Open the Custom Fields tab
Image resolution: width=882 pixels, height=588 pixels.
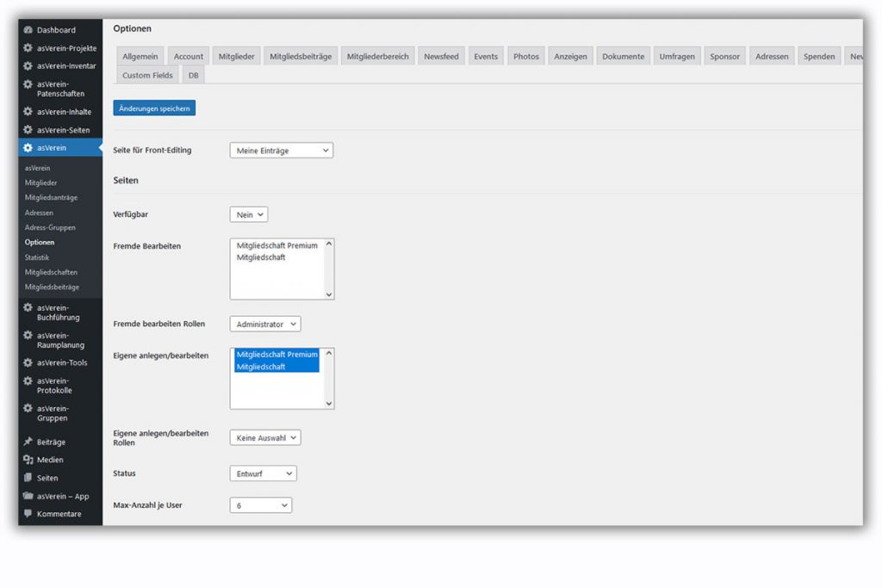point(147,75)
